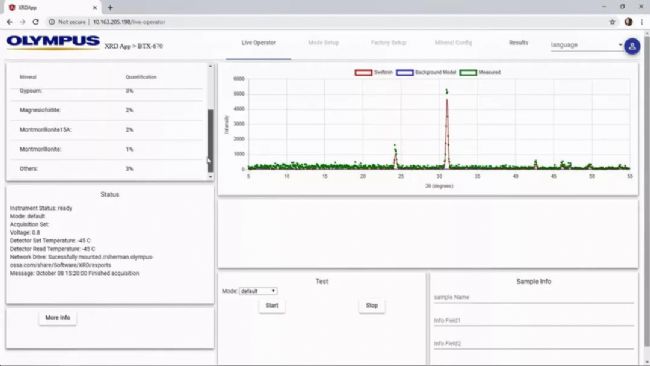Toggle the Background Model legend series
Viewport: 650px width, 366px height.
(x=426, y=72)
